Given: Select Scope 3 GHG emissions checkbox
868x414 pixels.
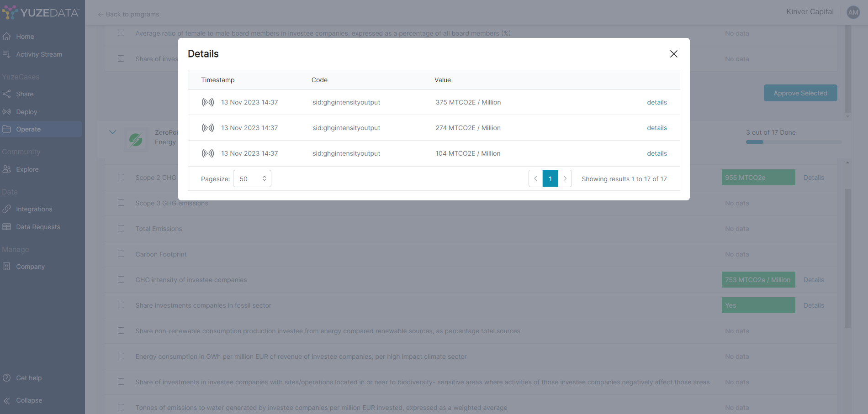Looking at the screenshot, I should 121,203.
